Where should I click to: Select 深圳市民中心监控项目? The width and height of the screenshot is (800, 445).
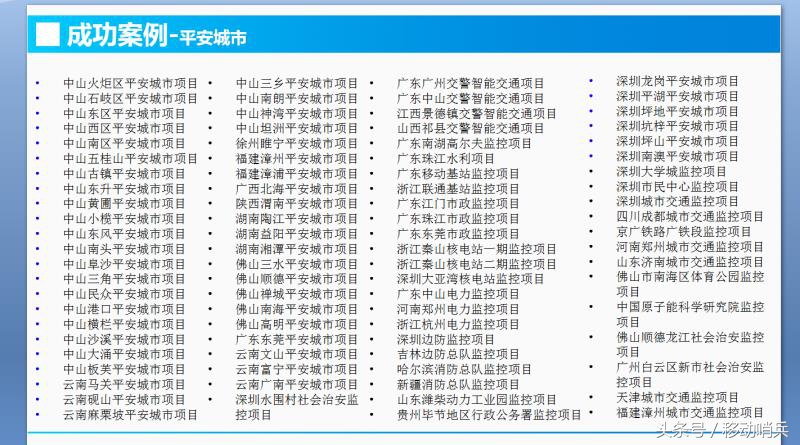pyautogui.click(x=678, y=186)
